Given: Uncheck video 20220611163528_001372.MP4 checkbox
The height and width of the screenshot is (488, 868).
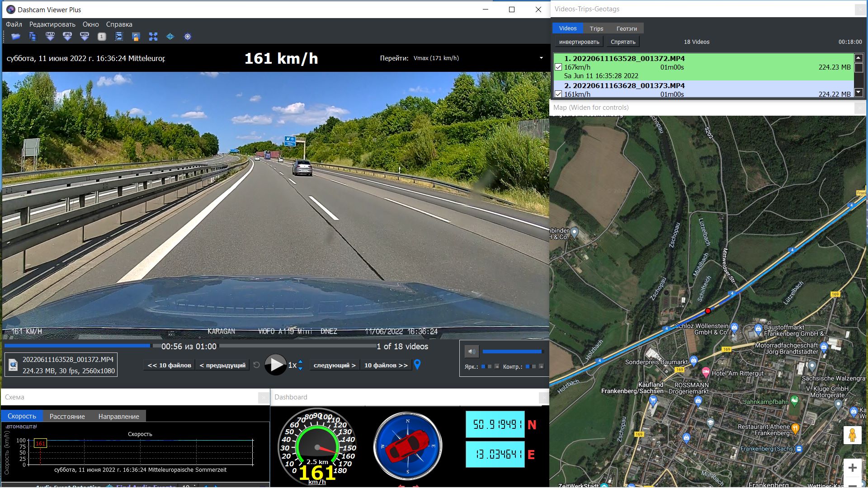Looking at the screenshot, I should [558, 67].
